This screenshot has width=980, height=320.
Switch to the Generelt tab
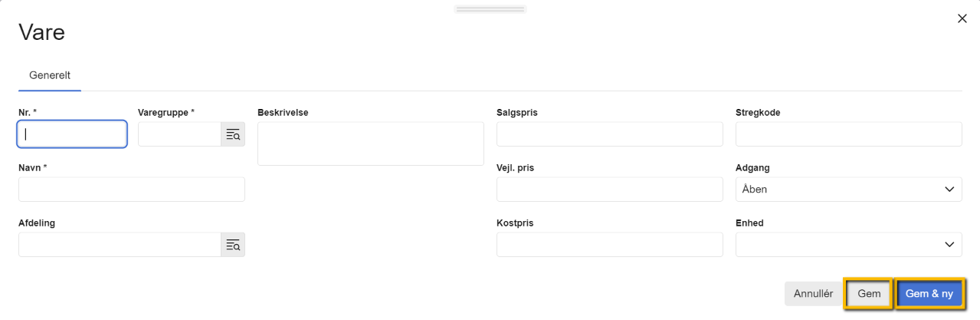pos(50,75)
